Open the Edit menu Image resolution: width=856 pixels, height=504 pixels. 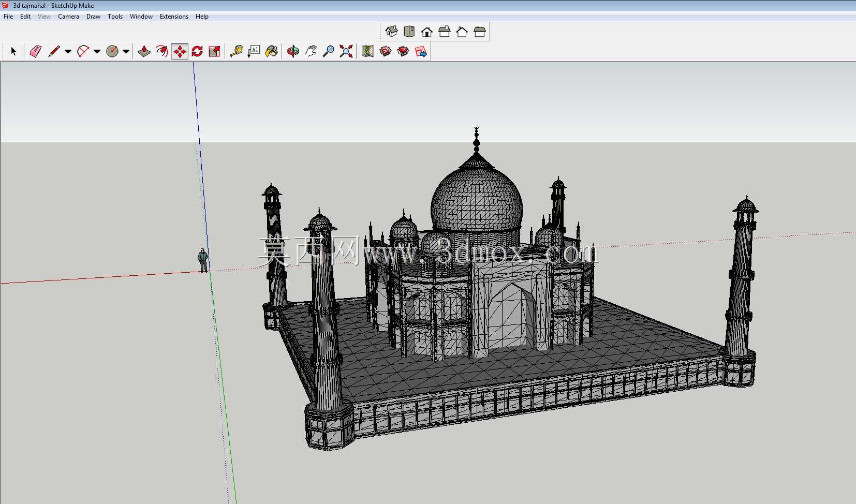(25, 17)
